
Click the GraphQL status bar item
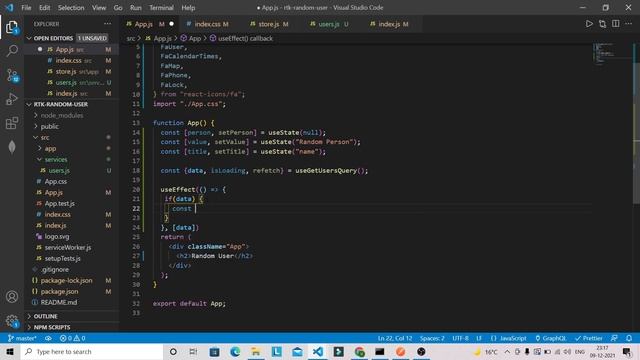551,338
